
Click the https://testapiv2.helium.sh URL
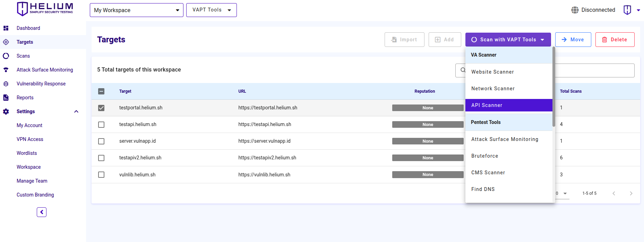[x=267, y=158]
